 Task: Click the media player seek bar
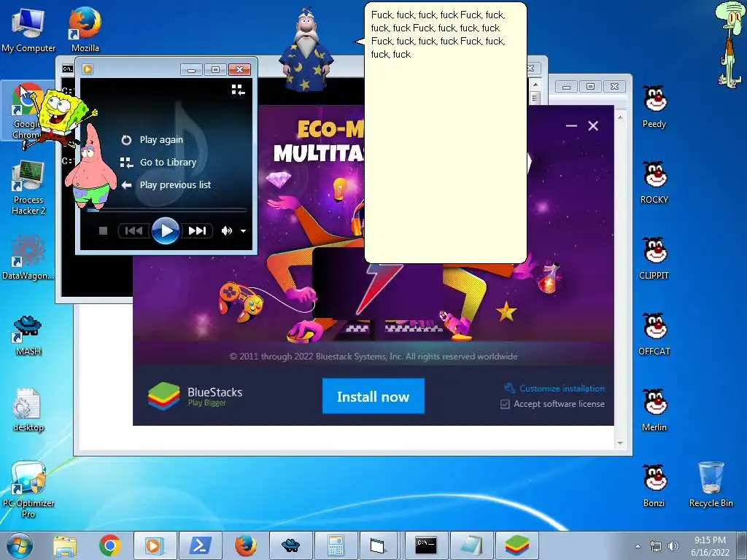(x=166, y=209)
